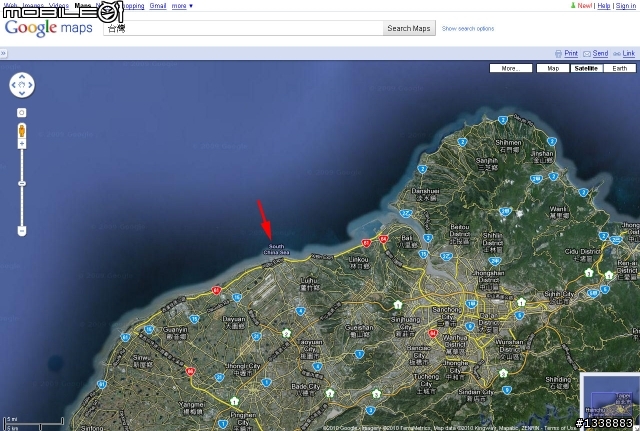640x431 pixels.
Task: Click the center hand icon in pan control
Action: pos(22,85)
